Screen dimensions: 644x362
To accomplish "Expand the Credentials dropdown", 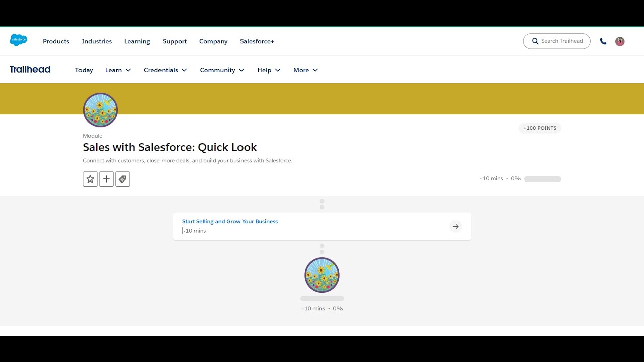I will click(166, 70).
